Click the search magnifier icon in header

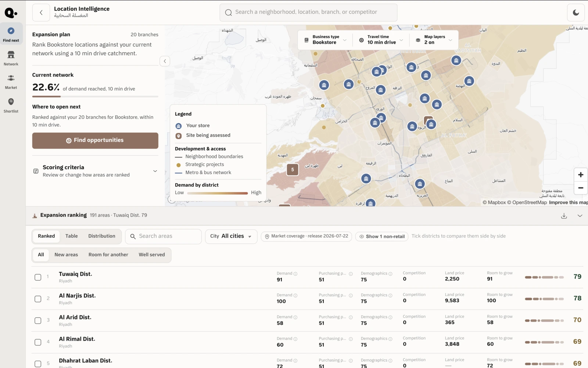(x=228, y=13)
